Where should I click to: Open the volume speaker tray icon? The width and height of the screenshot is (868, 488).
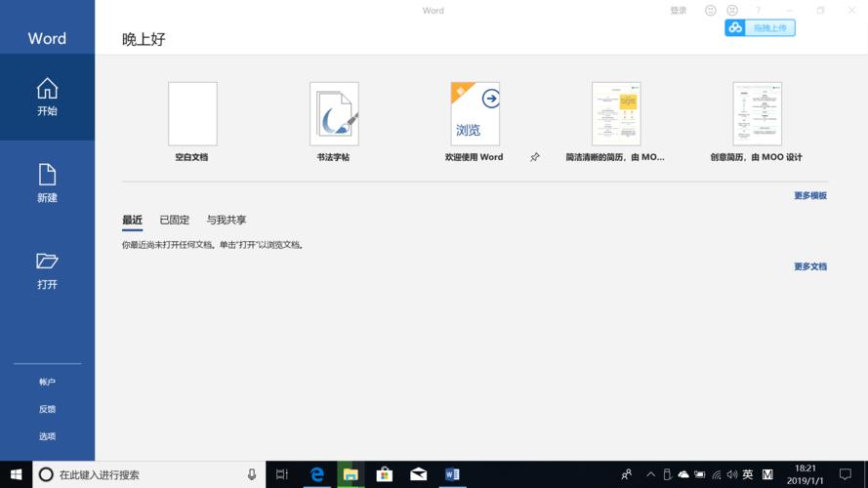732,474
